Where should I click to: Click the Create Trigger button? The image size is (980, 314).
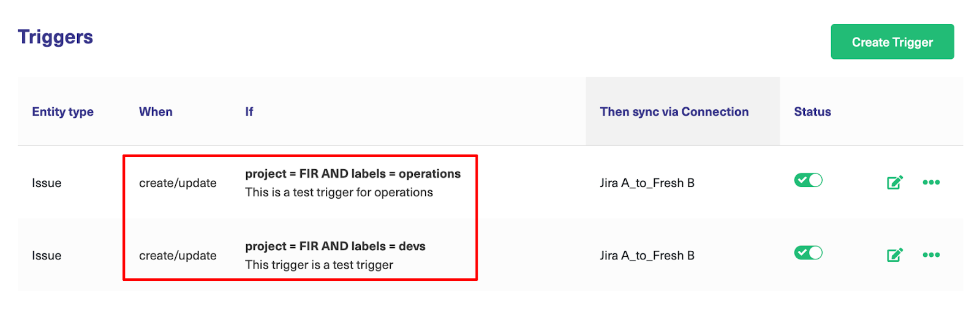point(892,42)
